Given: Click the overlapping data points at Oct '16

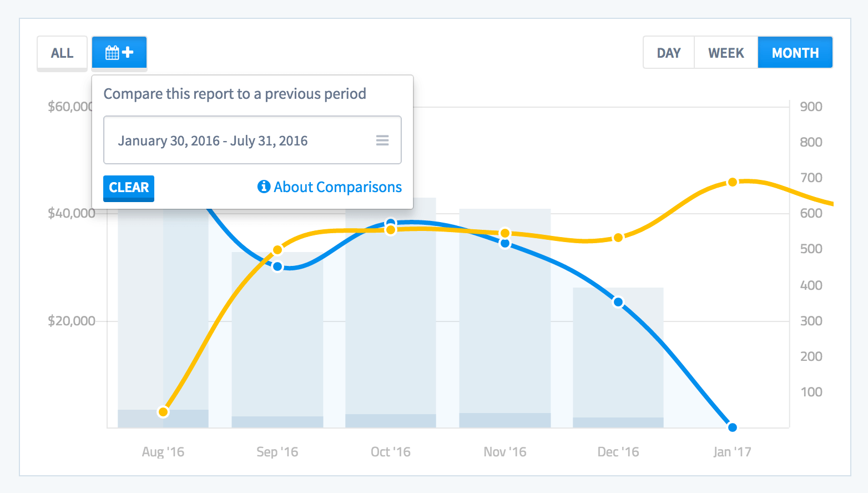Looking at the screenshot, I should click(x=391, y=225).
